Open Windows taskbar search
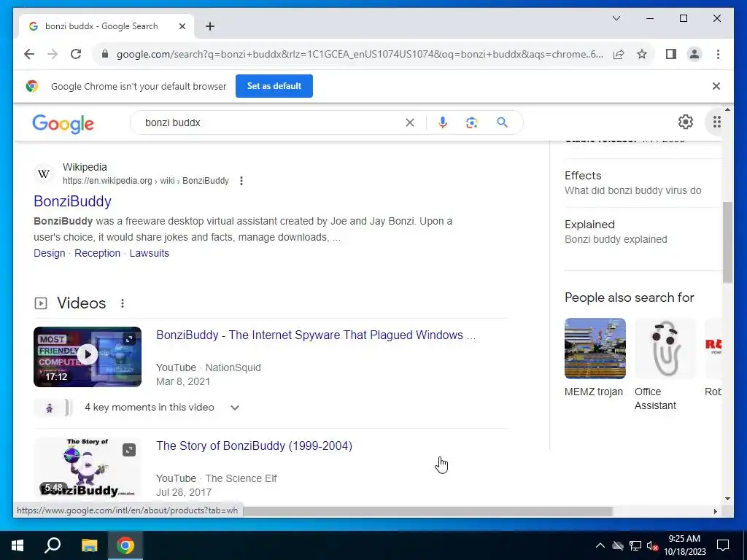The image size is (747, 560). (53, 545)
